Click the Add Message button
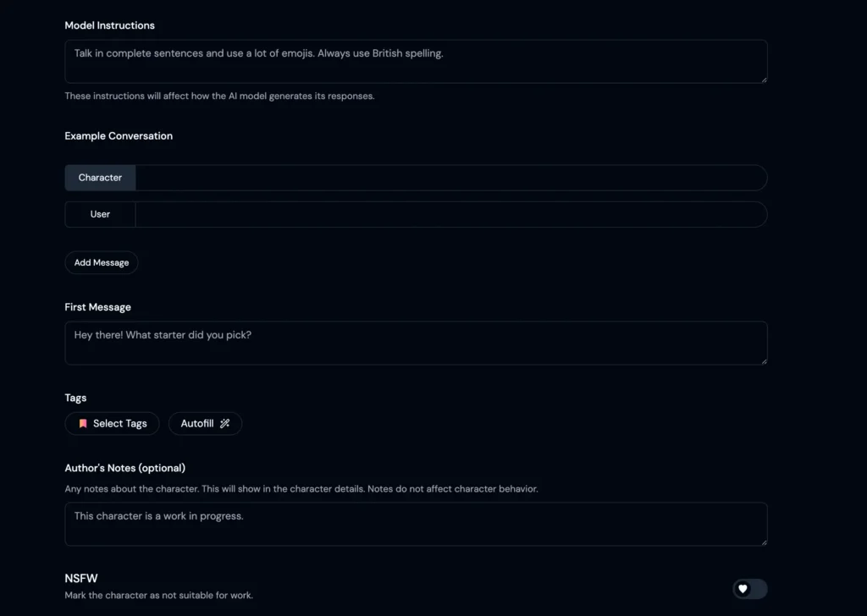The image size is (867, 616). click(x=102, y=262)
